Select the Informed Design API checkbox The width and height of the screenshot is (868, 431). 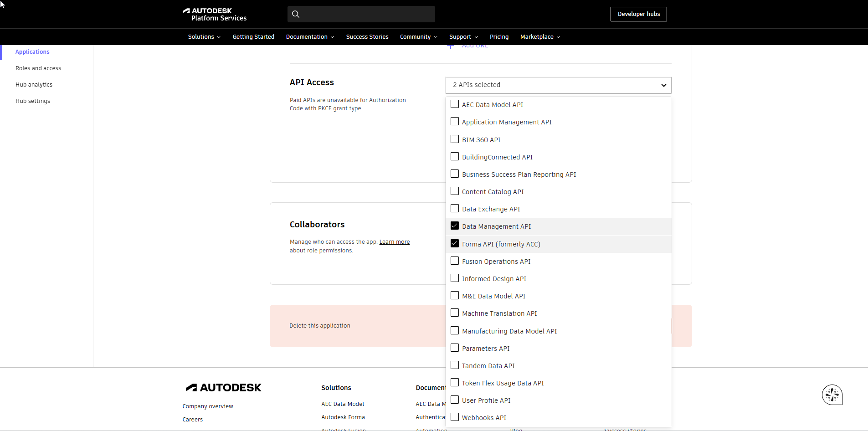(455, 278)
